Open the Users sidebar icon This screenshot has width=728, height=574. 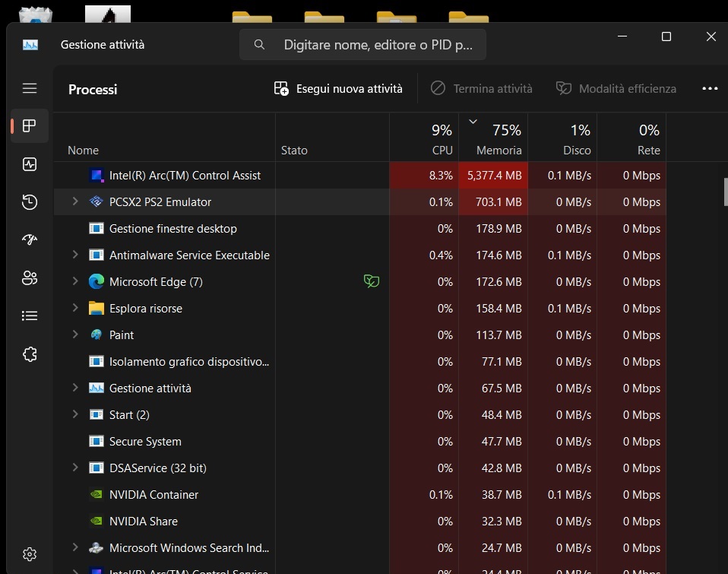30,277
